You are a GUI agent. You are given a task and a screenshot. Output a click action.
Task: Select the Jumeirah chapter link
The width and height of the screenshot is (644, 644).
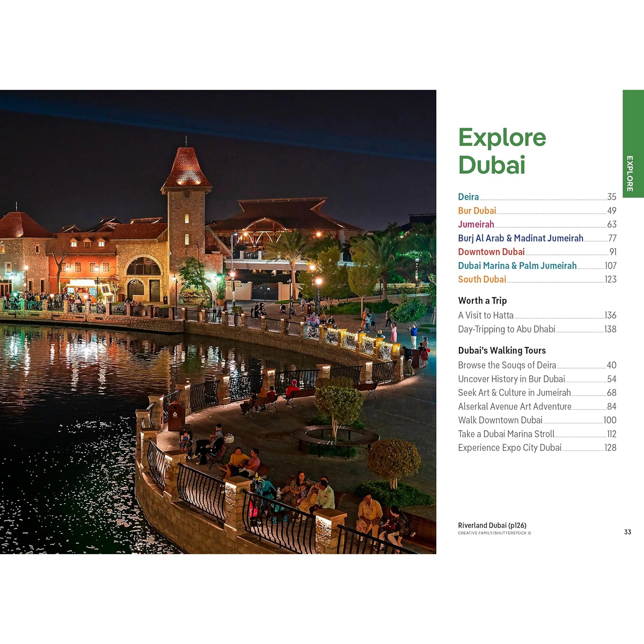click(x=476, y=224)
